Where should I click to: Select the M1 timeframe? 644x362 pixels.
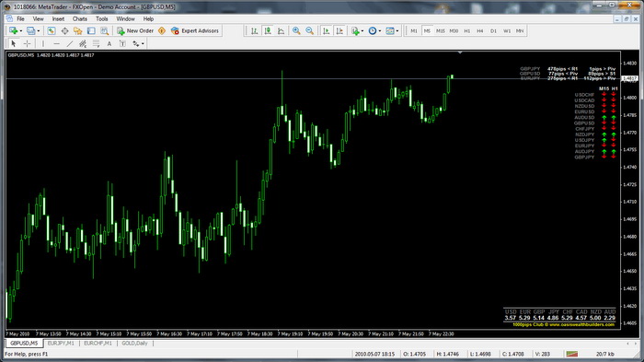(414, 30)
